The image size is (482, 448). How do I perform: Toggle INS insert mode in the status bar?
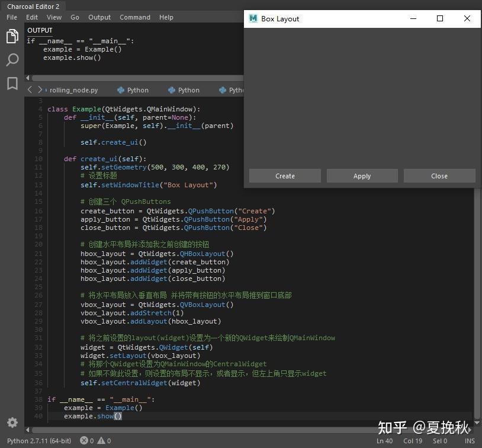click(x=470, y=441)
